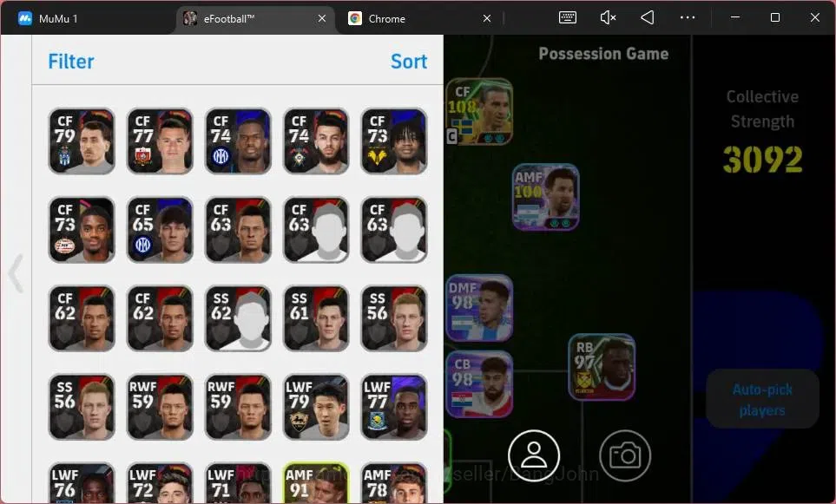Tap the RB 97 player on pitch
Viewport: 836px width, 504px height.
(602, 368)
